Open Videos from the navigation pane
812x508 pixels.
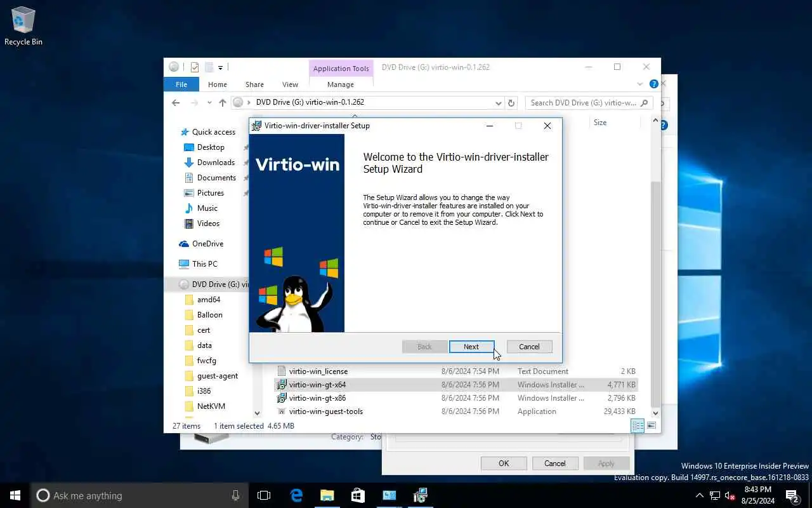(208, 224)
